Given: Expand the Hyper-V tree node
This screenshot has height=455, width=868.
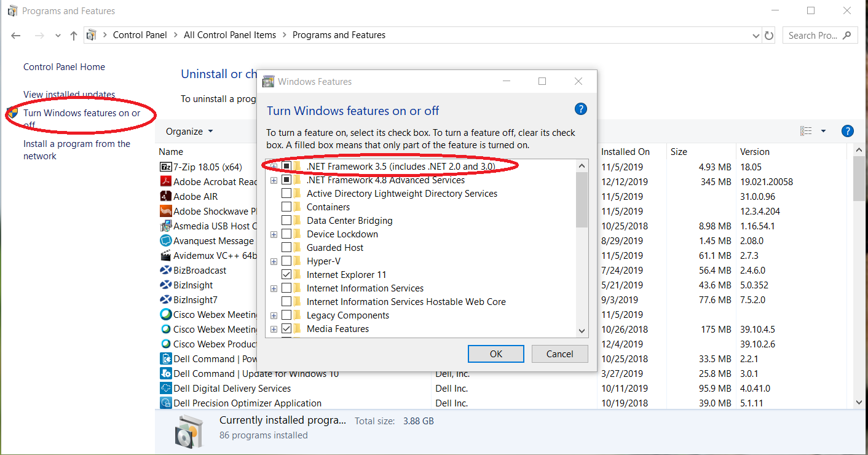Looking at the screenshot, I should pos(274,261).
